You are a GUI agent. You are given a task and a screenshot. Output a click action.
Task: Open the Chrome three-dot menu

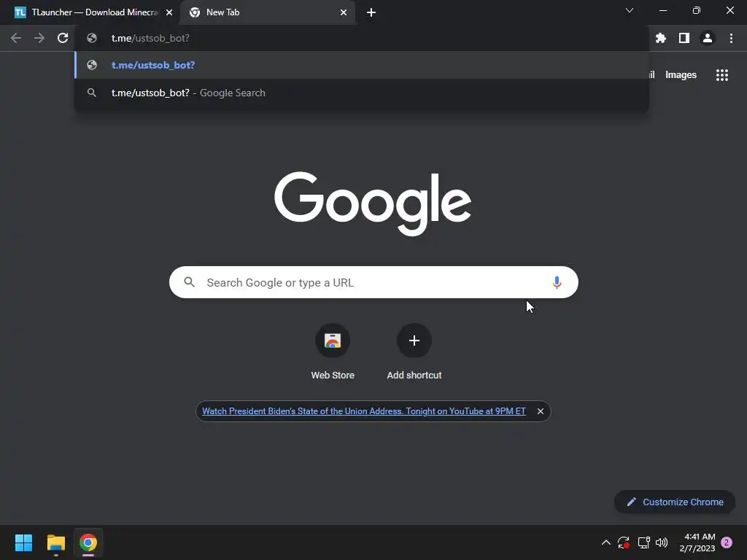(731, 38)
